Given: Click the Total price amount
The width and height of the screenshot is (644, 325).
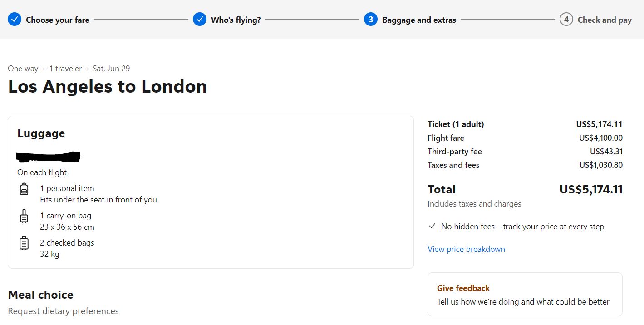Looking at the screenshot, I should point(590,189).
